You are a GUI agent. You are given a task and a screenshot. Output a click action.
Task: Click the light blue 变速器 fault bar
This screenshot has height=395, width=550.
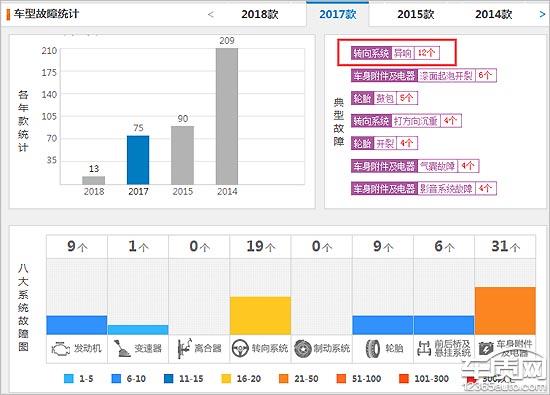138,330
